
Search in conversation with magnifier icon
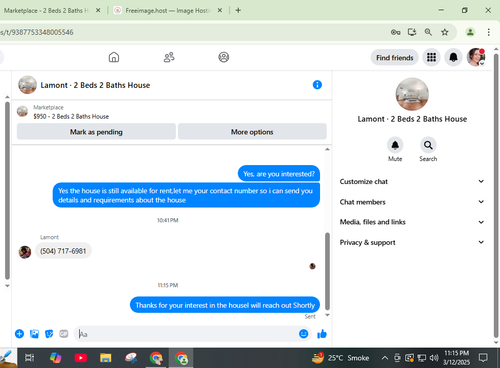428,145
